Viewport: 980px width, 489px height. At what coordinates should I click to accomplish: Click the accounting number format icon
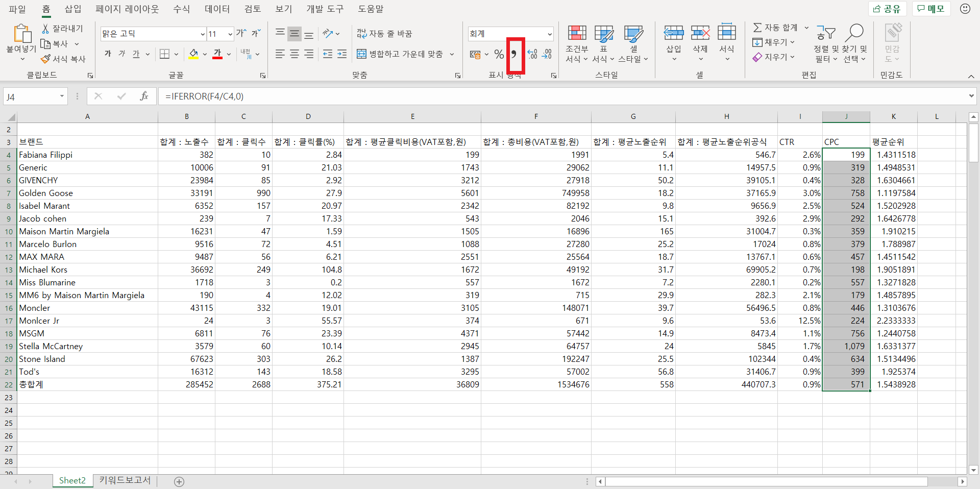click(475, 54)
